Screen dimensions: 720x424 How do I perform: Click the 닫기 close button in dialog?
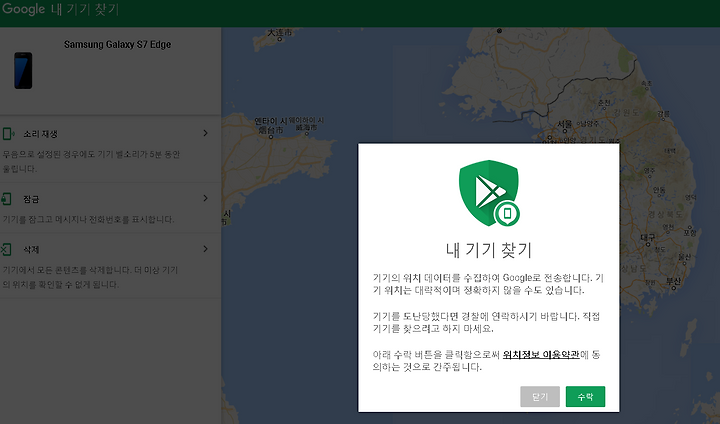tap(540, 396)
